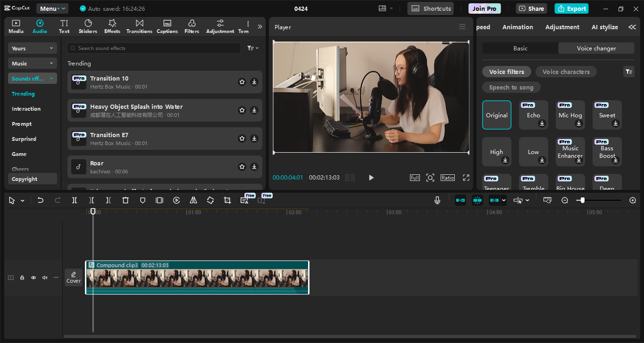Expand the Yours dropdown in sidebar
The height and width of the screenshot is (343, 644).
(x=33, y=49)
